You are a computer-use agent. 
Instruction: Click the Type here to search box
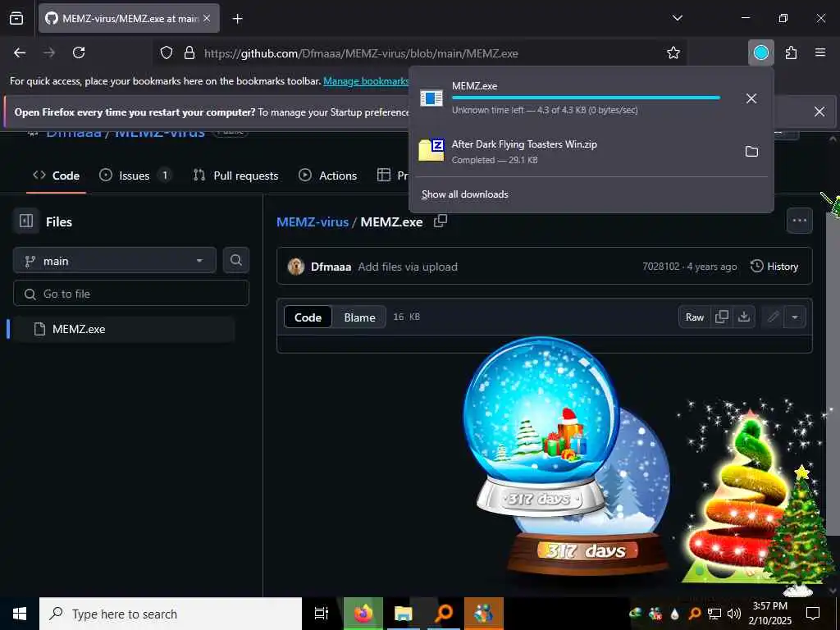tap(171, 614)
